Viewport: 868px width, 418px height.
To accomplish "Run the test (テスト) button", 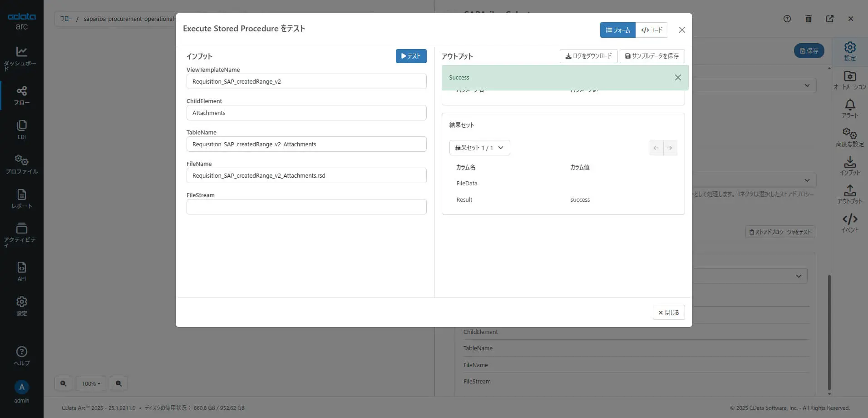I will 411,56.
